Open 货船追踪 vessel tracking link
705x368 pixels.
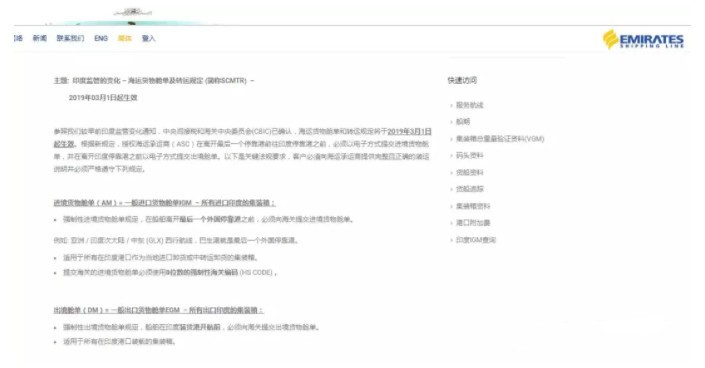(469, 189)
